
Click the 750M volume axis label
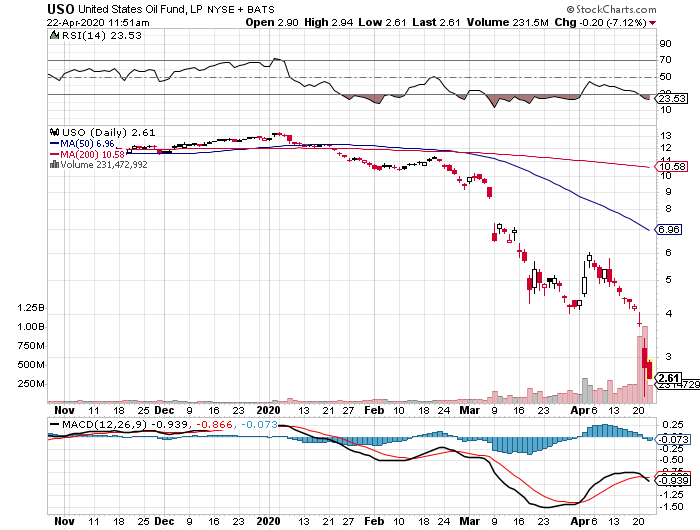click(x=31, y=346)
